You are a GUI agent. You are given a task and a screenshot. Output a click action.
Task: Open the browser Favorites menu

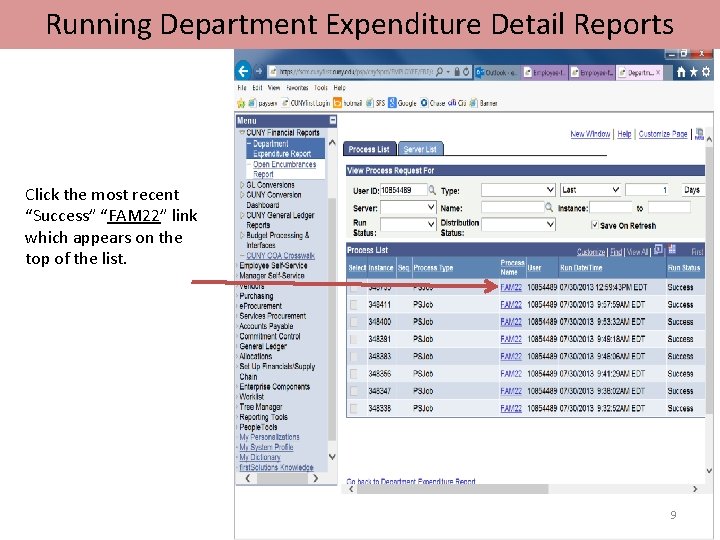297,88
